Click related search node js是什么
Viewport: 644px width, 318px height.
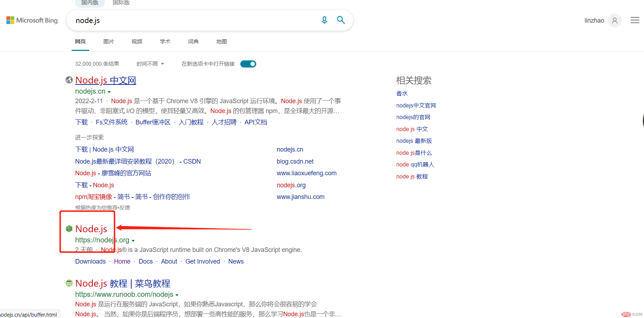coord(414,153)
